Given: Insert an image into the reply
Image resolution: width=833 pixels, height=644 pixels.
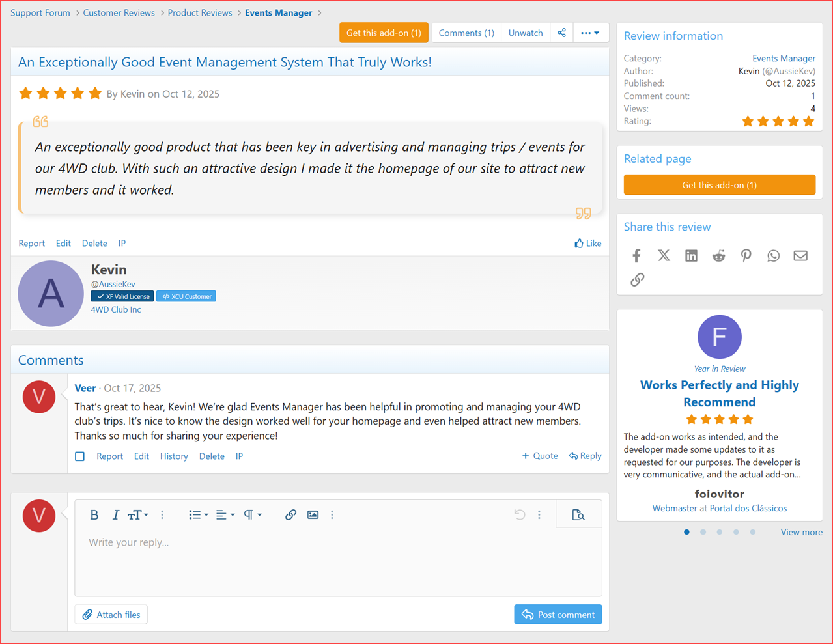Looking at the screenshot, I should (313, 514).
